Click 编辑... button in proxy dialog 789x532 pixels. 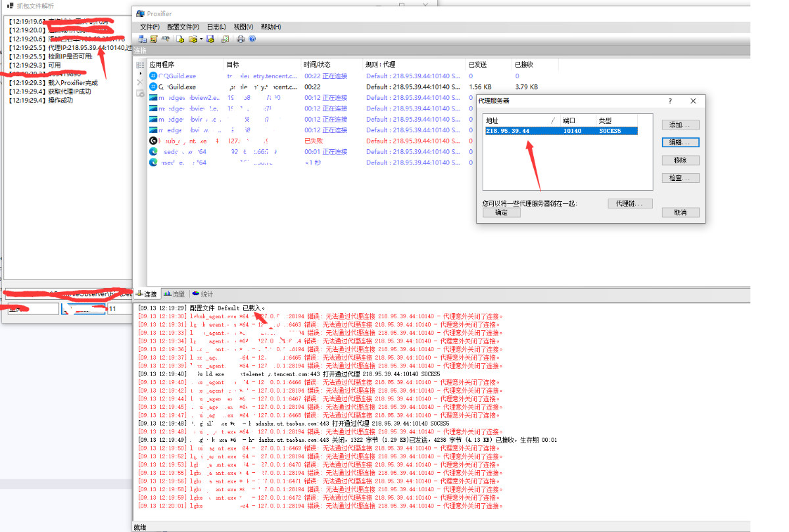(681, 142)
